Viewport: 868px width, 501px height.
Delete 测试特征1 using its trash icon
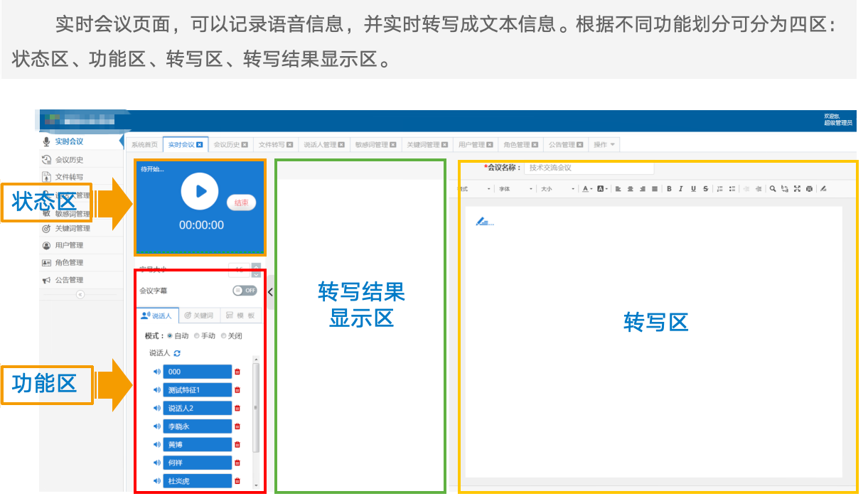click(239, 389)
